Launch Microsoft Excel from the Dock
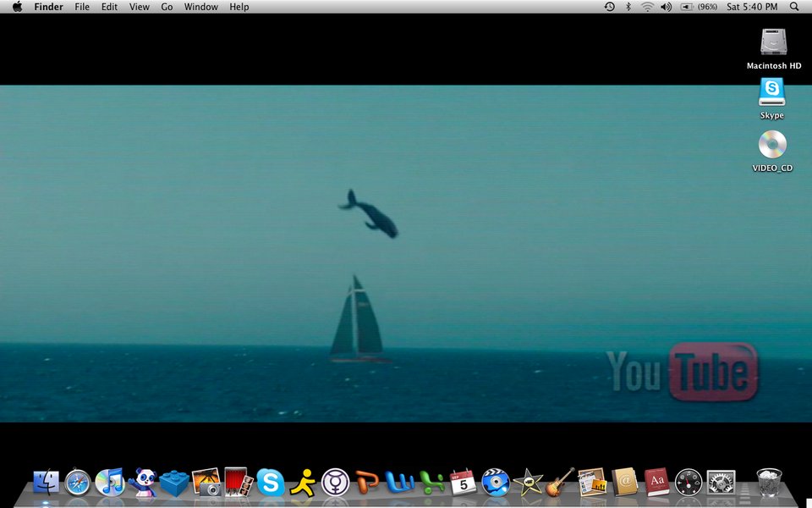812x508 pixels. tap(431, 483)
